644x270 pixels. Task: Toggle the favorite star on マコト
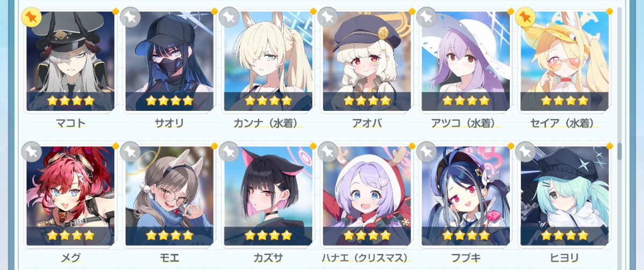click(x=32, y=17)
